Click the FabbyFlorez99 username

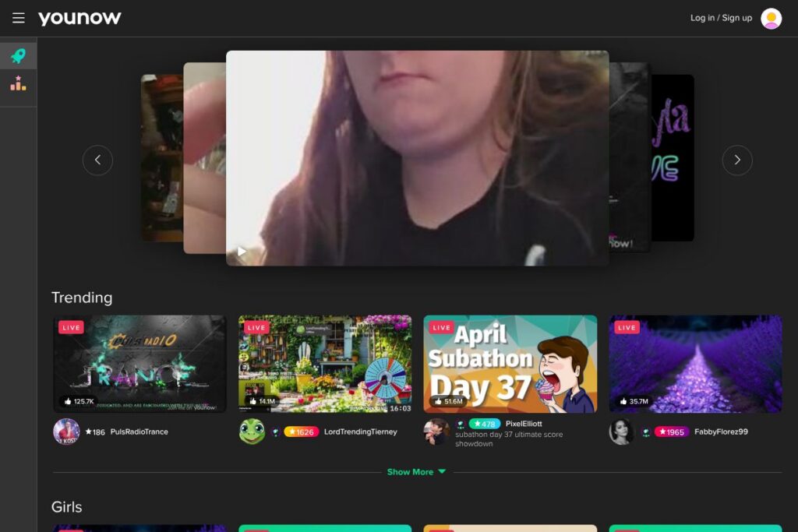[x=721, y=432]
